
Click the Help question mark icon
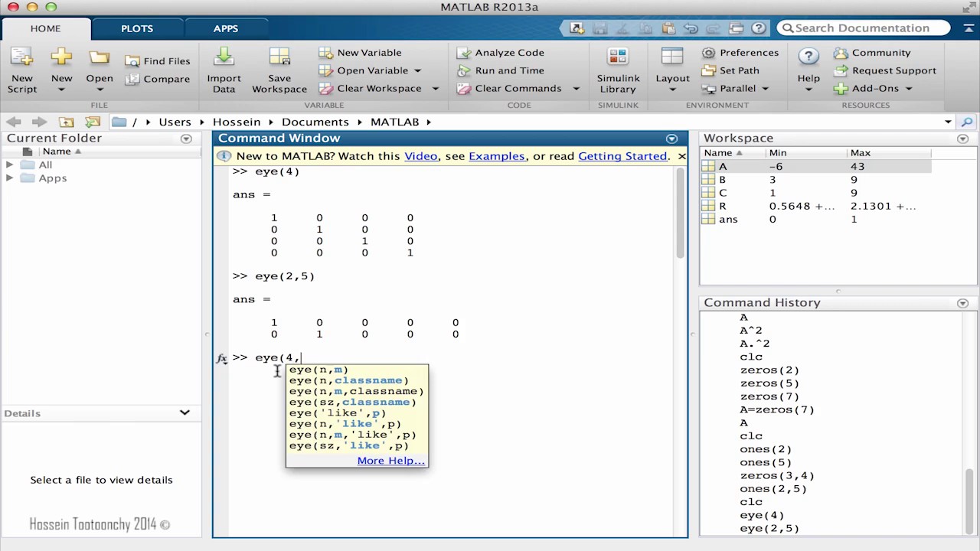point(808,57)
